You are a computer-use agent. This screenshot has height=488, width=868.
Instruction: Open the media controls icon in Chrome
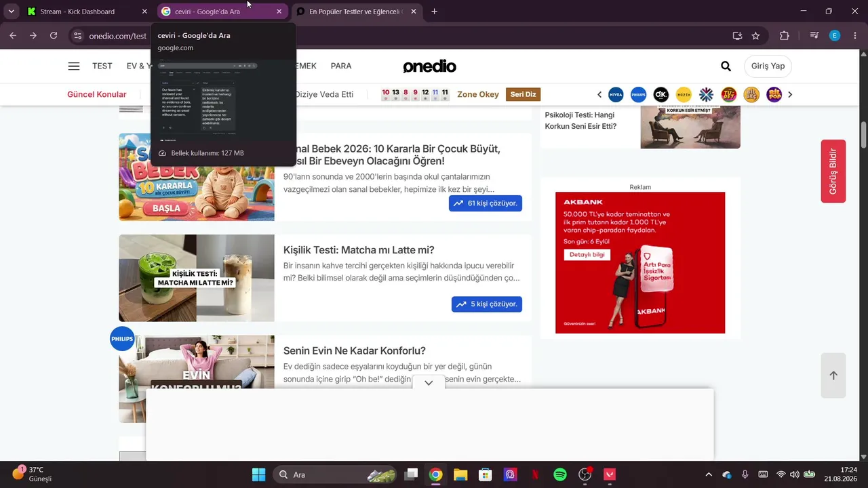tap(814, 36)
